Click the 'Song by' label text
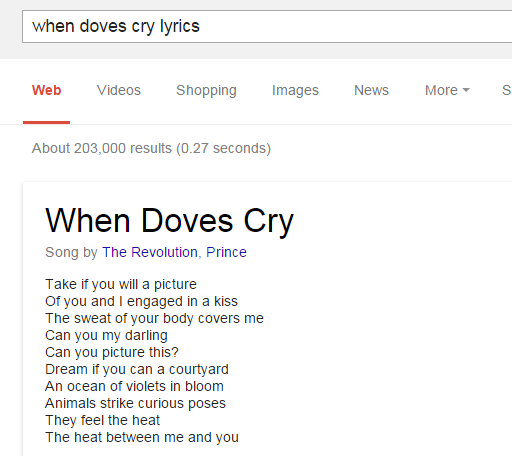This screenshot has height=456, width=512. point(71,253)
